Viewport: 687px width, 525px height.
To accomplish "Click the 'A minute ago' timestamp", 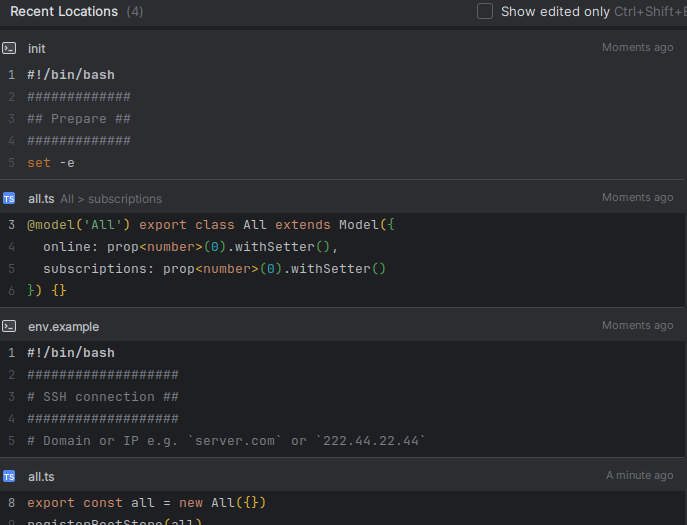I will (639, 476).
